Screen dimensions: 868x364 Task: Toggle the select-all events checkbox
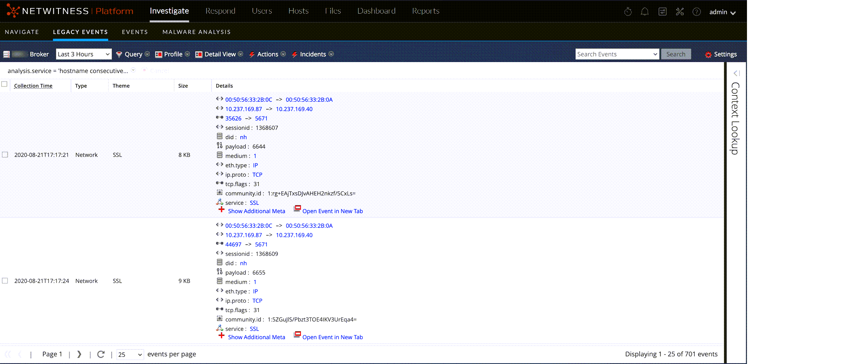[x=4, y=84]
